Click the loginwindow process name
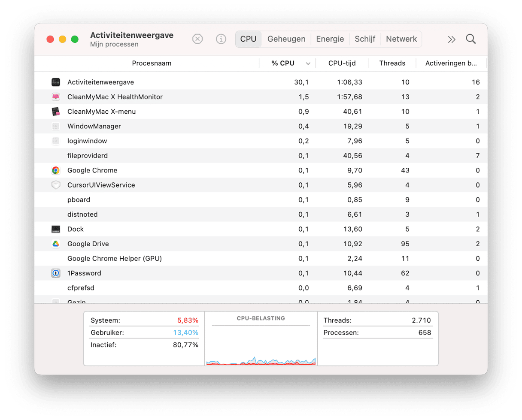The width and height of the screenshot is (522, 420). pos(87,141)
